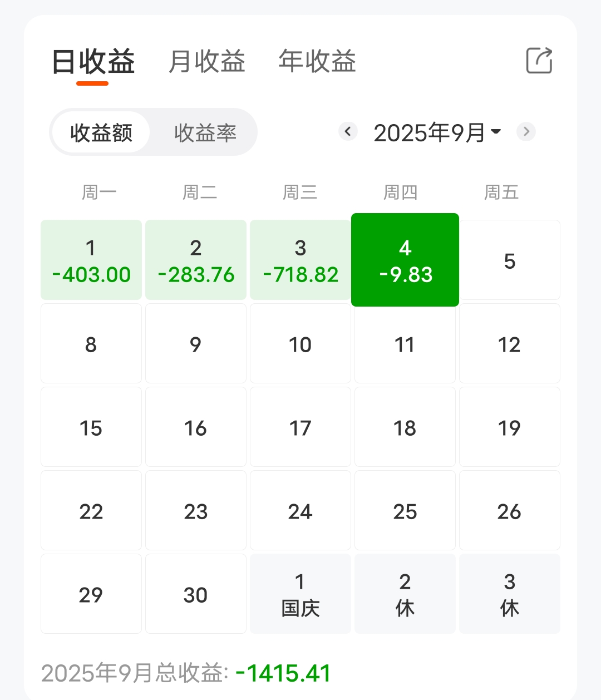
Task: Select highlighted day 4 with -9.83
Action: pyautogui.click(x=405, y=260)
